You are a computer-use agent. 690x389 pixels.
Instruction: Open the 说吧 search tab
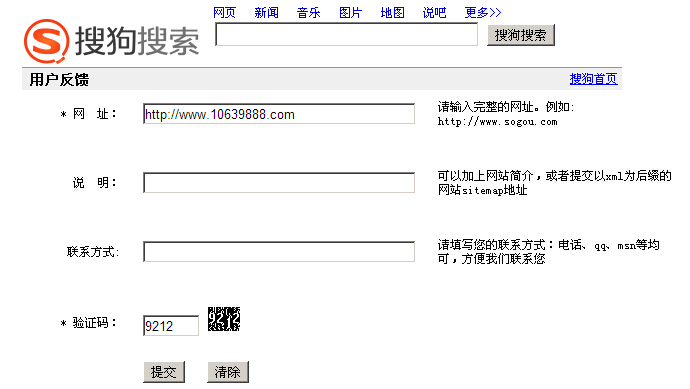point(434,12)
